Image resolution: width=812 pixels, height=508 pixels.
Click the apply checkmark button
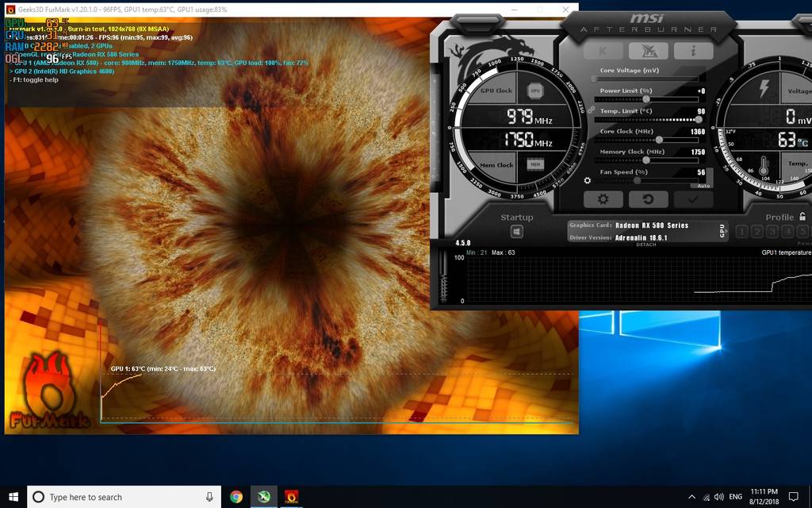[x=693, y=198]
